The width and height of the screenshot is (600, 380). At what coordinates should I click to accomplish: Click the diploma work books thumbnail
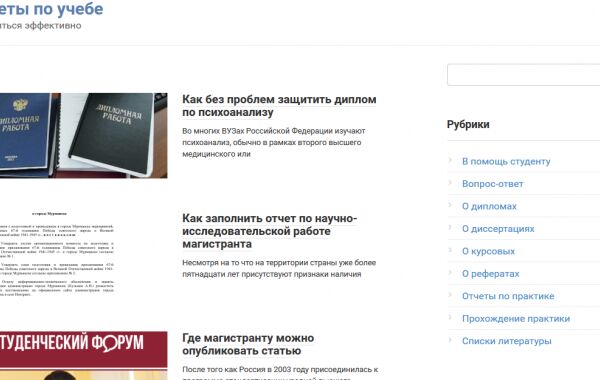click(x=83, y=135)
